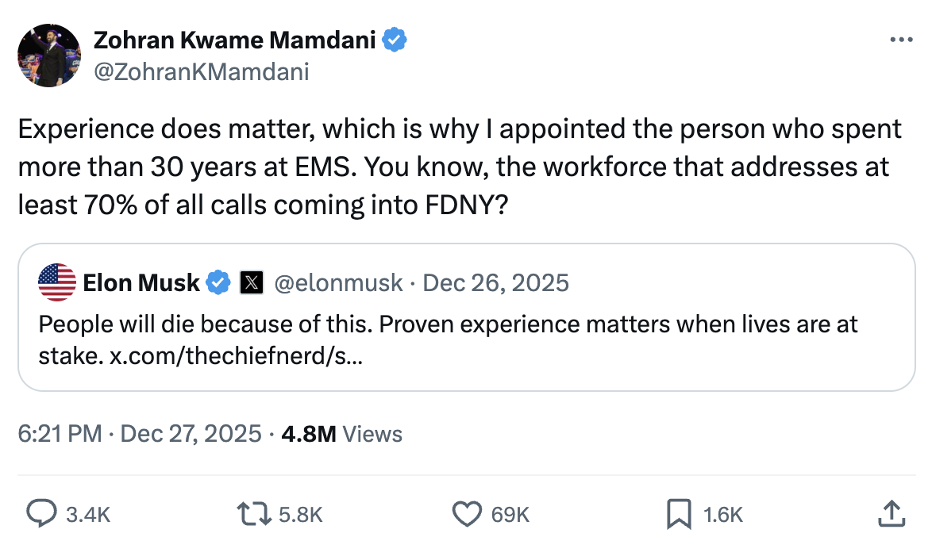Open Zohran Kwame Mamdani's profile picture
This screenshot has width=932, height=560.
tap(49, 55)
